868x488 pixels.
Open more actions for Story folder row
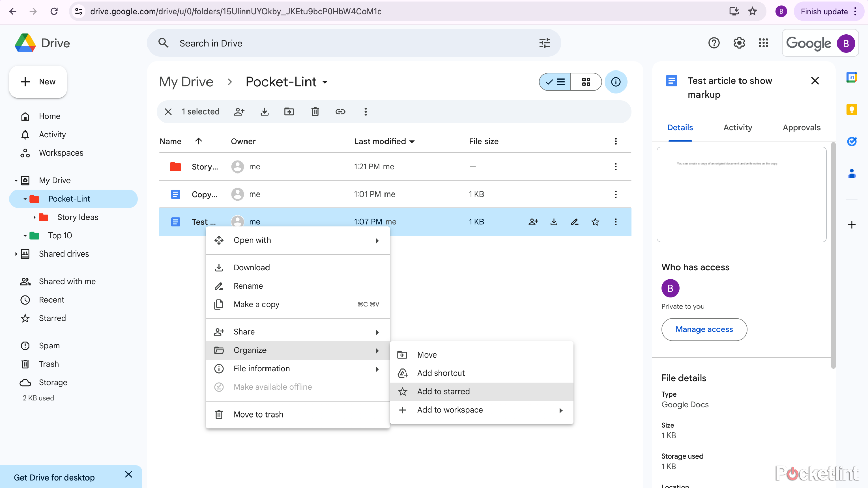[616, 166]
